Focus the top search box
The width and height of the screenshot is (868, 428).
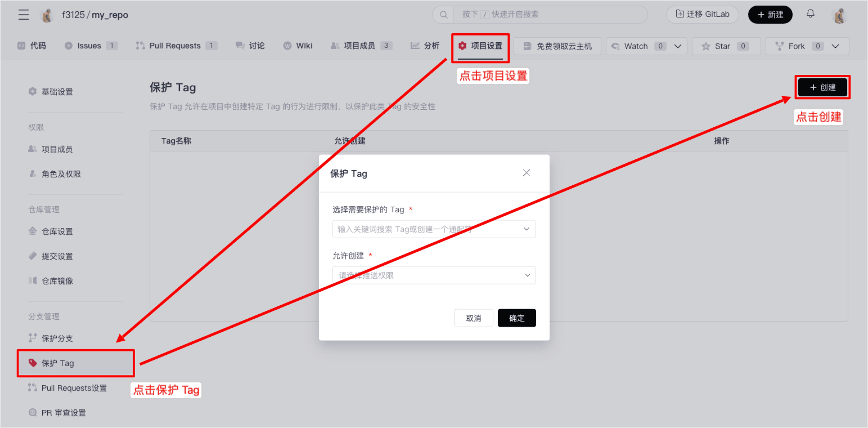coord(540,15)
